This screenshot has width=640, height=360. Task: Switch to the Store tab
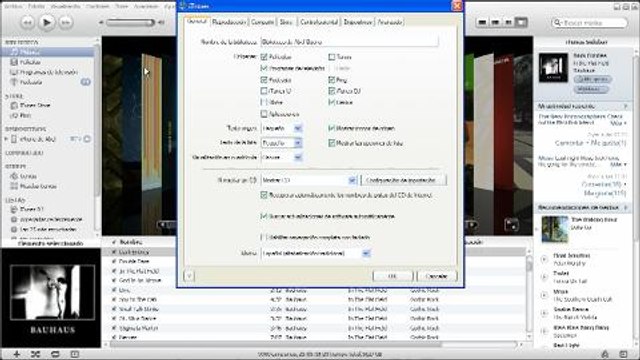click(x=286, y=22)
